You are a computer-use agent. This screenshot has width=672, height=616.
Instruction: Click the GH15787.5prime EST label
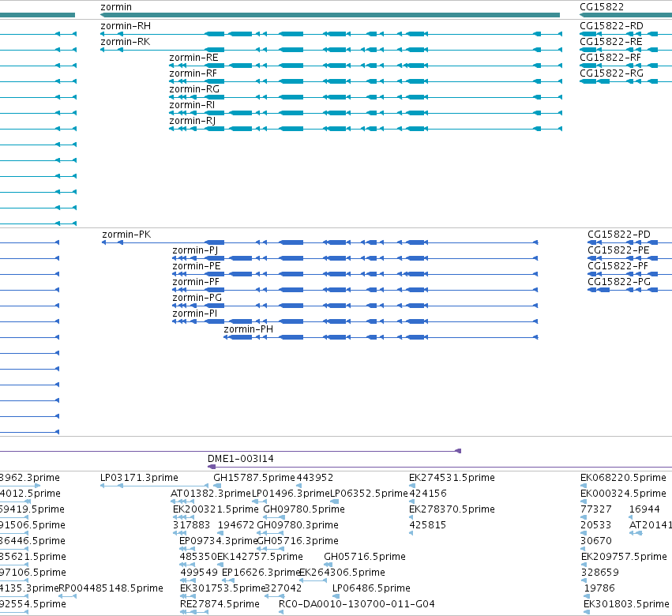click(x=254, y=478)
